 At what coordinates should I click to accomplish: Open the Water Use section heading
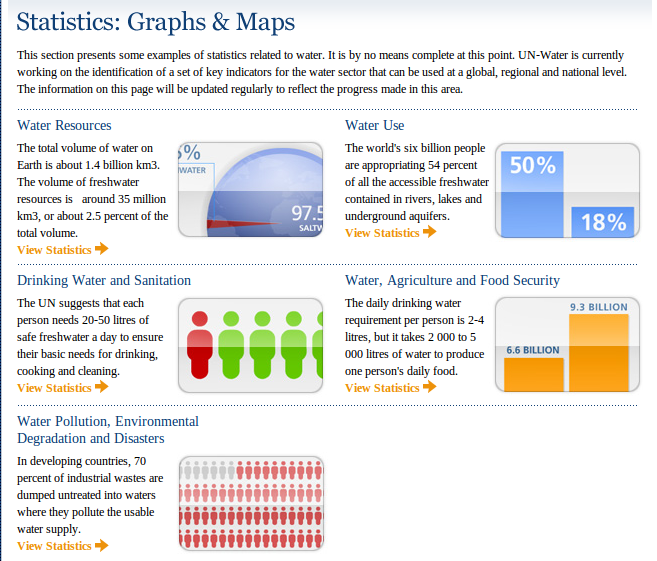[x=374, y=125]
